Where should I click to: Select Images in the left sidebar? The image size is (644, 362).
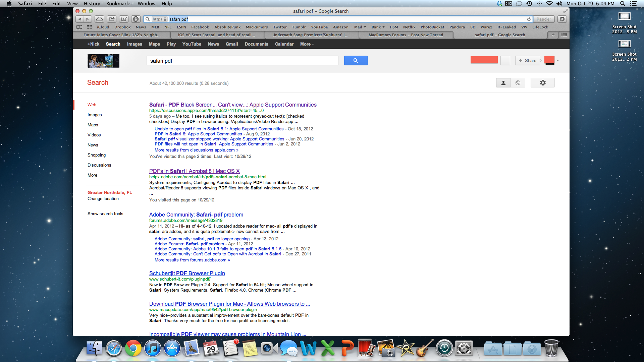[95, 115]
